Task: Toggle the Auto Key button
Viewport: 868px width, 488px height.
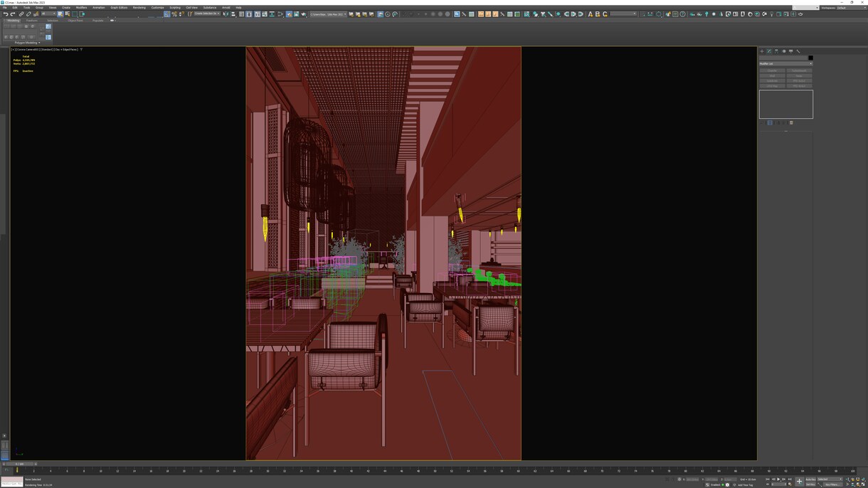Action: [810, 479]
